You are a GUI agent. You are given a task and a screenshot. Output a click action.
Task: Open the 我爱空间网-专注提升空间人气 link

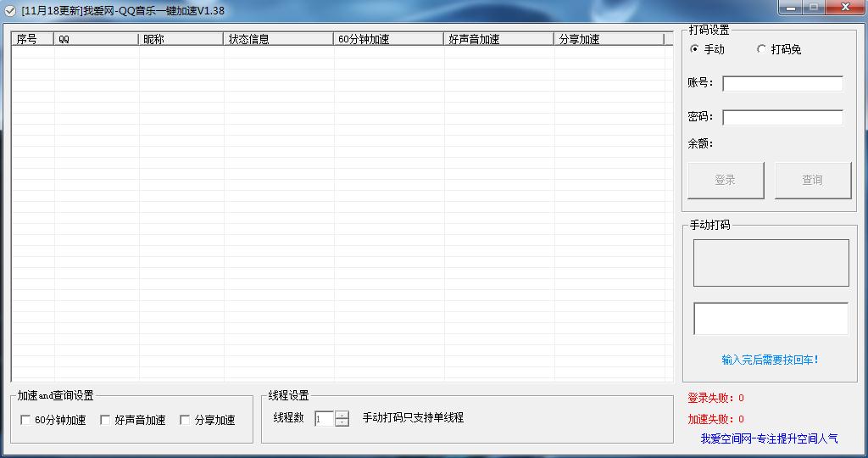coord(769,438)
